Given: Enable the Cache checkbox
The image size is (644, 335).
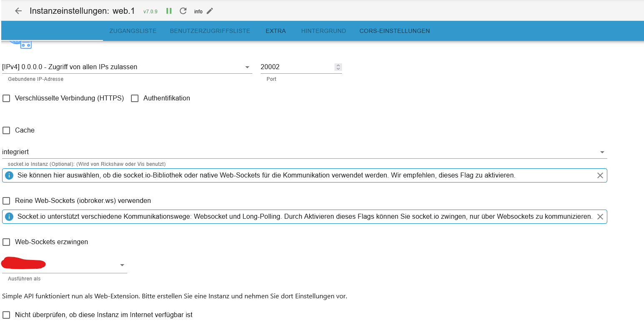Looking at the screenshot, I should (7, 130).
